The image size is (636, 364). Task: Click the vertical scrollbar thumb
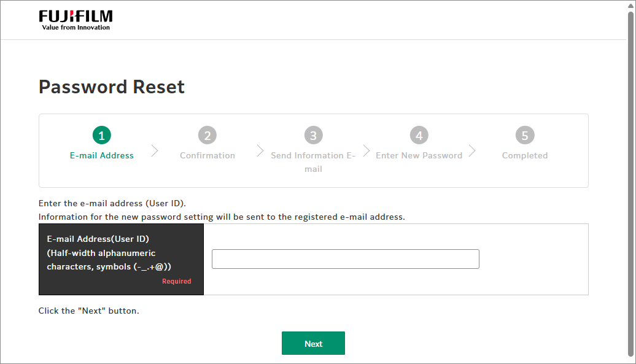click(630, 184)
